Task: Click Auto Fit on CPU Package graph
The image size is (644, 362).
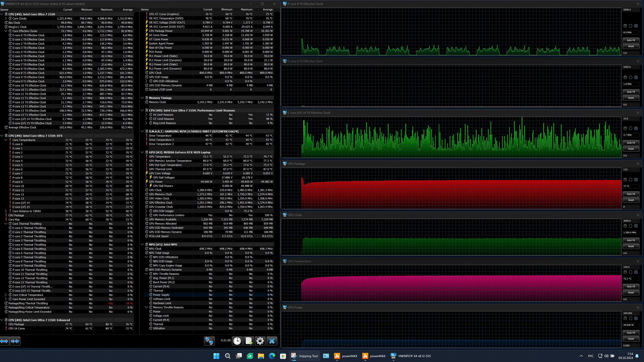Action: tap(630, 194)
